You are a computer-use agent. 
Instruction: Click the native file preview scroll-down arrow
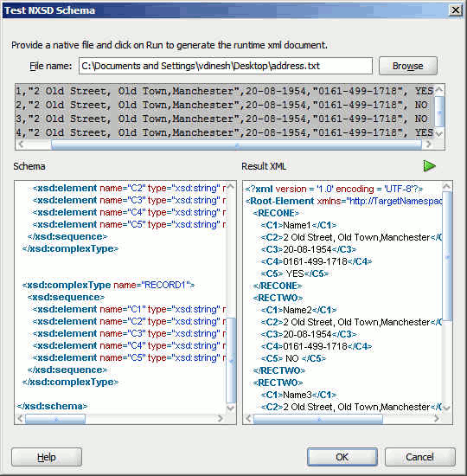pyautogui.click(x=439, y=133)
